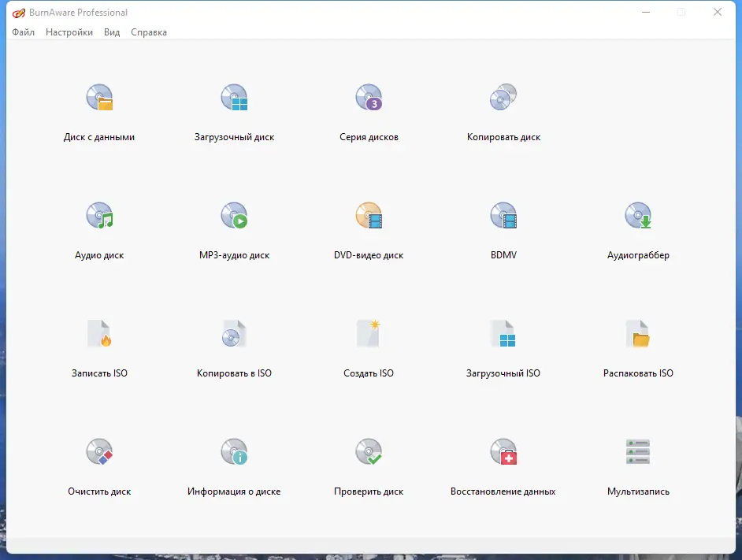This screenshot has height=560, width=742.
Task: Open the Настройки menu
Action: click(69, 32)
